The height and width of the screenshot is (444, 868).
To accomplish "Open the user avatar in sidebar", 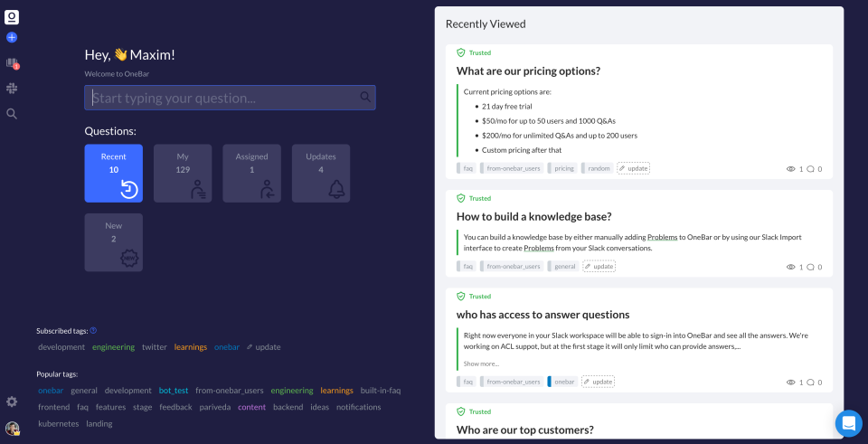I will click(x=12, y=429).
